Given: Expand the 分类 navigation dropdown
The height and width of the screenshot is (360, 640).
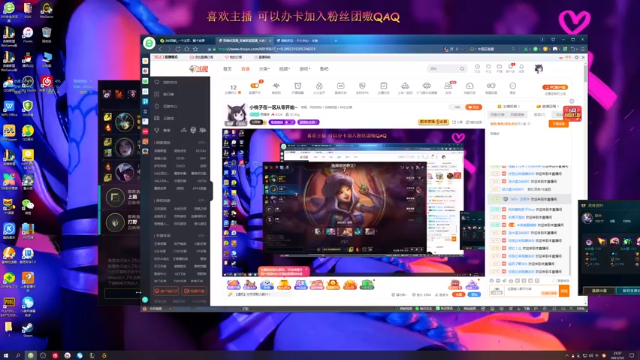Looking at the screenshot, I should click(264, 69).
